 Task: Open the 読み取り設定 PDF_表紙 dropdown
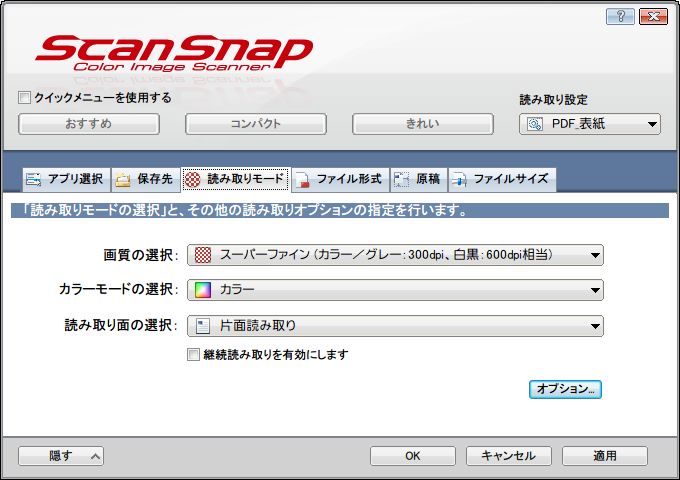pos(590,124)
